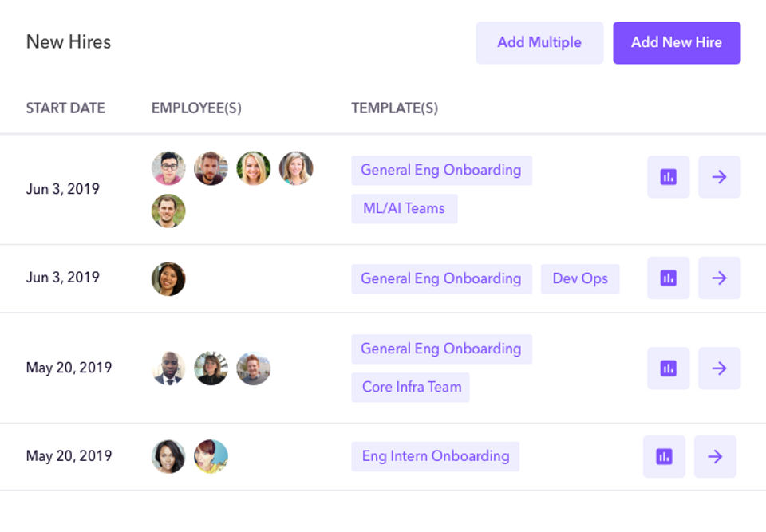The height and width of the screenshot is (532, 766).
Task: Click the Start Date column header
Action: (x=65, y=108)
